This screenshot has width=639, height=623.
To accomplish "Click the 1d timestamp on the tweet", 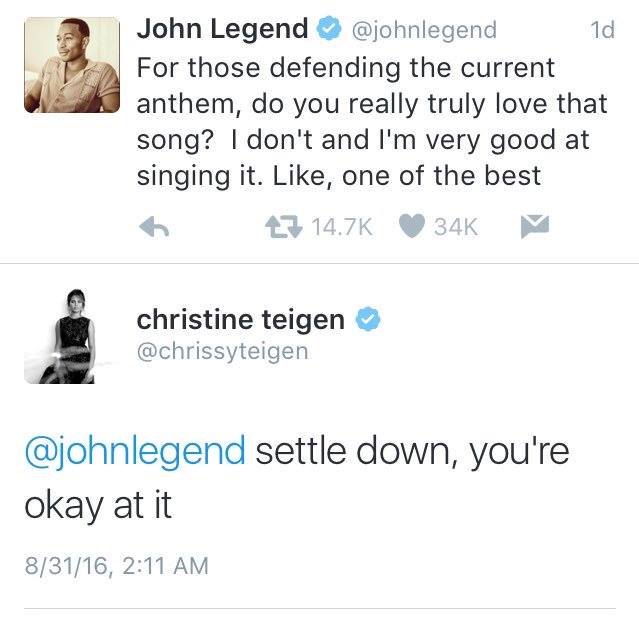I will tap(602, 31).
